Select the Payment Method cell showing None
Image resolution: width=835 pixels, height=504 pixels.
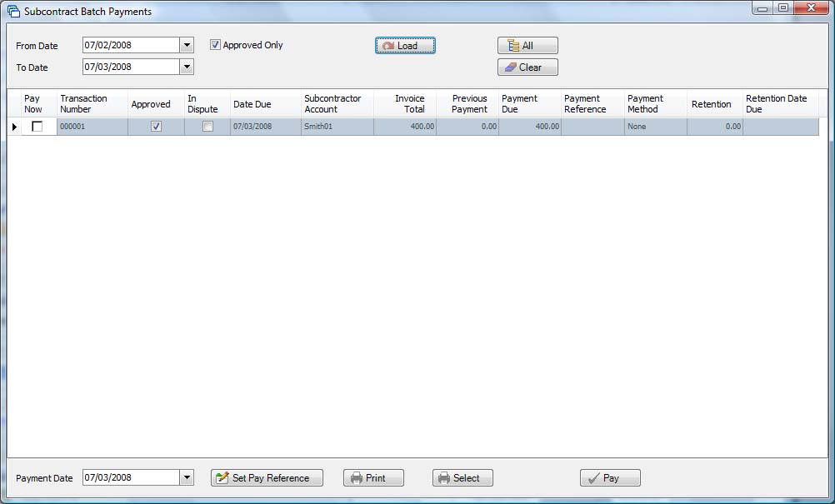point(655,127)
